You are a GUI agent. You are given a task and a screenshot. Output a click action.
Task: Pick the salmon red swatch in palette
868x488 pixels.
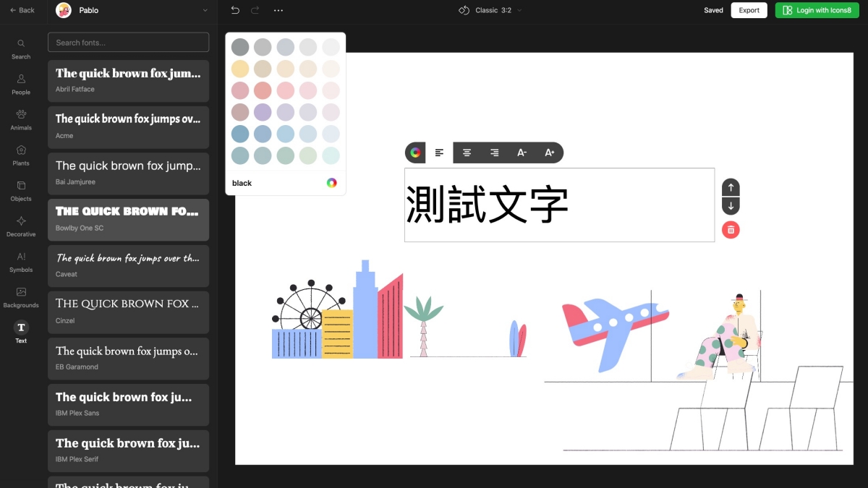(263, 90)
